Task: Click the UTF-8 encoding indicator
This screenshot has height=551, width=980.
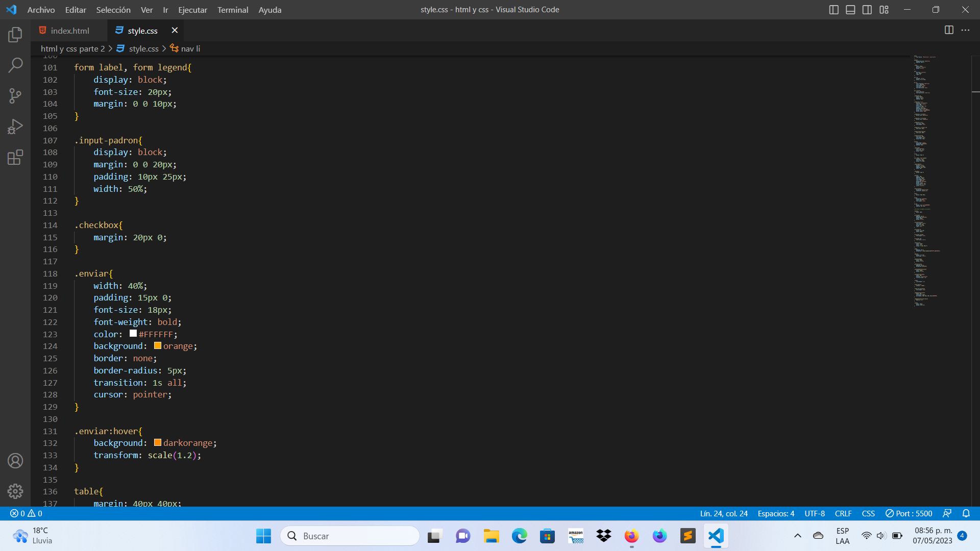Action: [x=813, y=513]
